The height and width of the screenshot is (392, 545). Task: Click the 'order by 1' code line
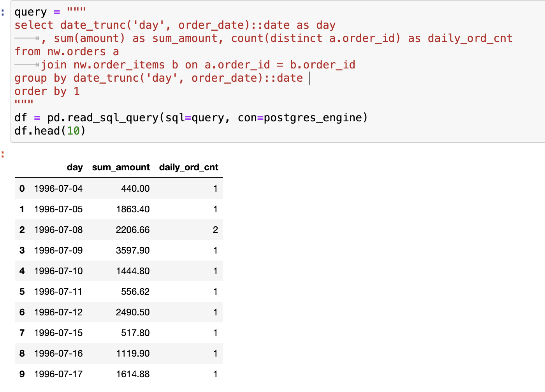coord(47,91)
